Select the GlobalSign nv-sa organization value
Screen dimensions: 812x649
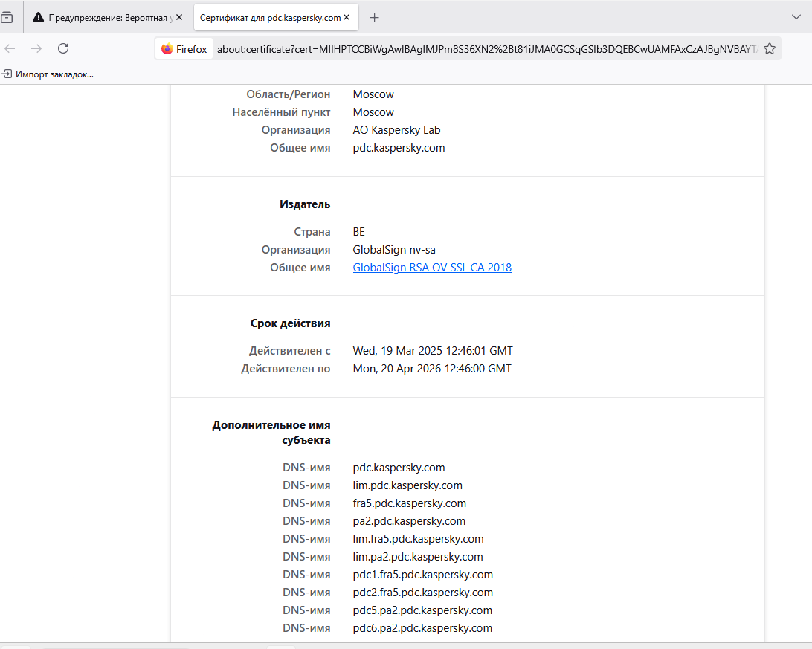point(394,250)
